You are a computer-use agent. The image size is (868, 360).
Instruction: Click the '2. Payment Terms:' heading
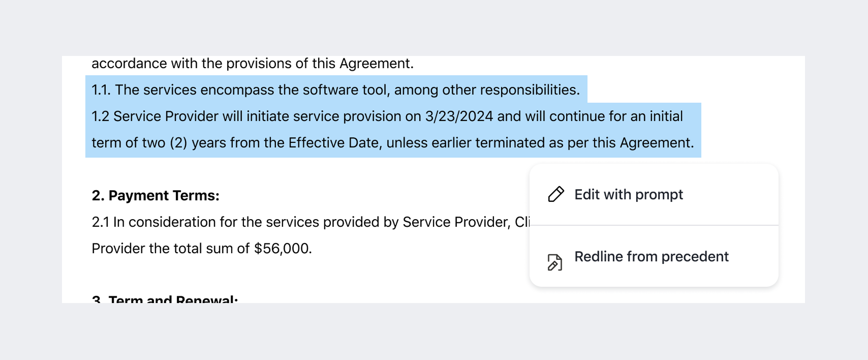pyautogui.click(x=156, y=196)
